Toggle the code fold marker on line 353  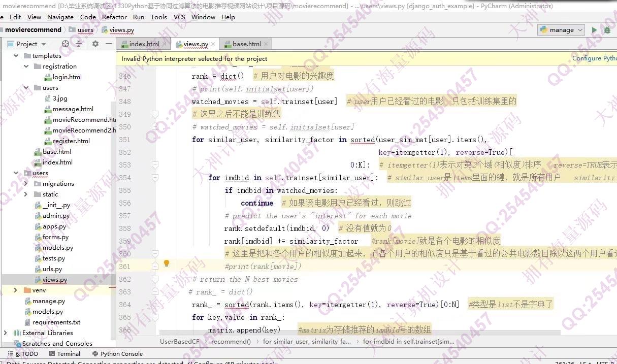coord(155,165)
